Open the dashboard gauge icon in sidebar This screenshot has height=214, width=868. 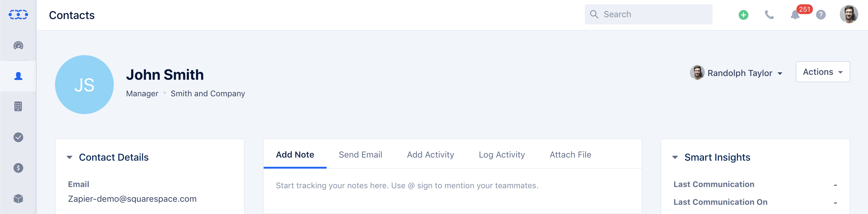click(18, 46)
